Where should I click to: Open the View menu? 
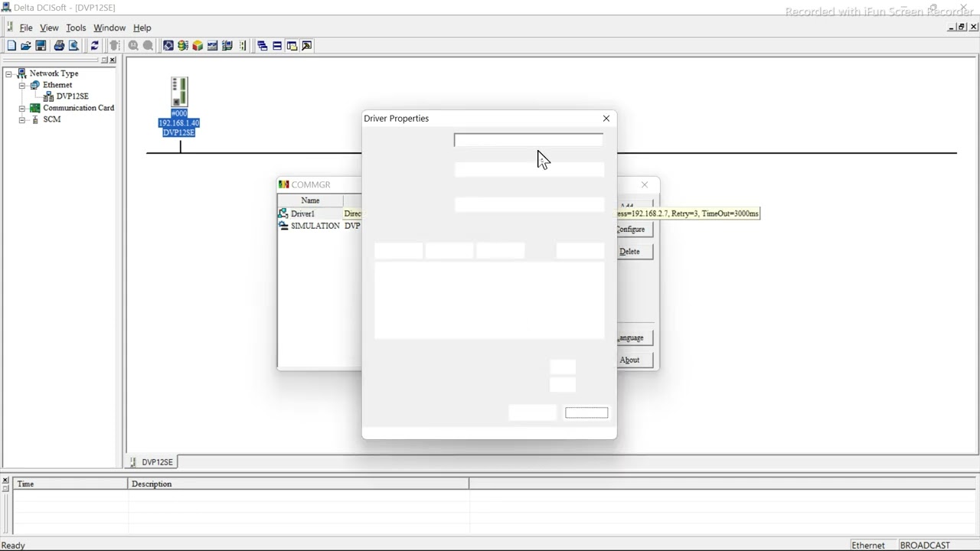(x=49, y=28)
